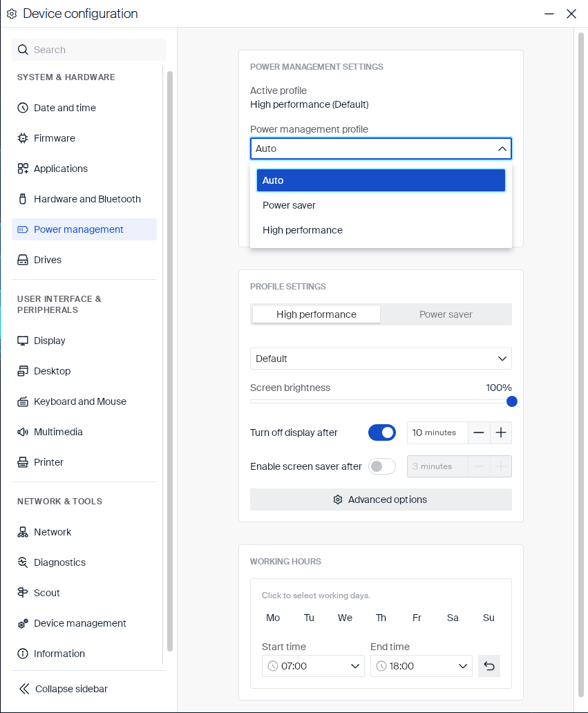588x713 pixels.
Task: Enable the screen saver after toggle
Action: tap(382, 466)
